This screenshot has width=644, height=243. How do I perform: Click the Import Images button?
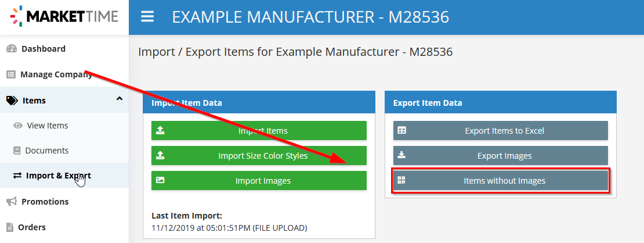pos(259,181)
